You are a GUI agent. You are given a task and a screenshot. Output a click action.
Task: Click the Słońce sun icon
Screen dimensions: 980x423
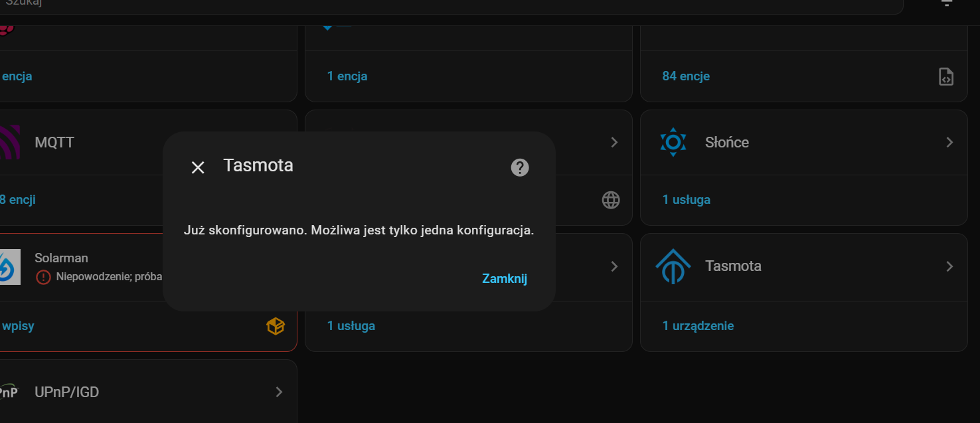coord(673,142)
